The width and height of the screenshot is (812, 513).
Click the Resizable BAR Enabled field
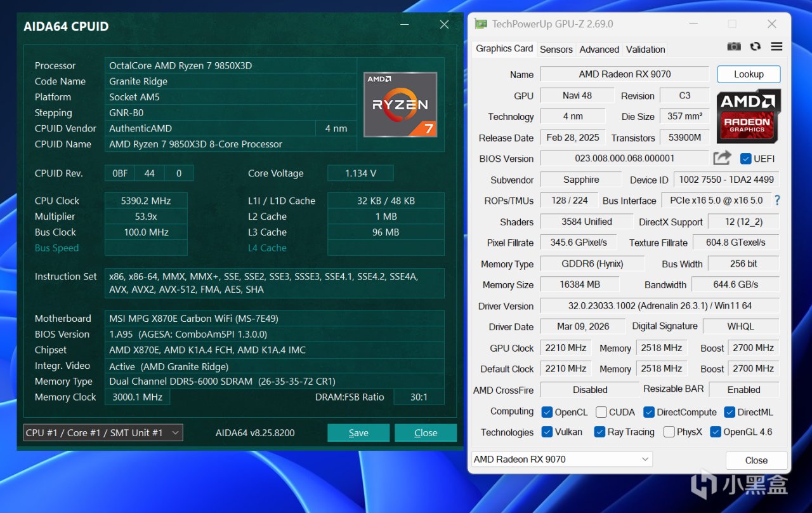tap(743, 389)
